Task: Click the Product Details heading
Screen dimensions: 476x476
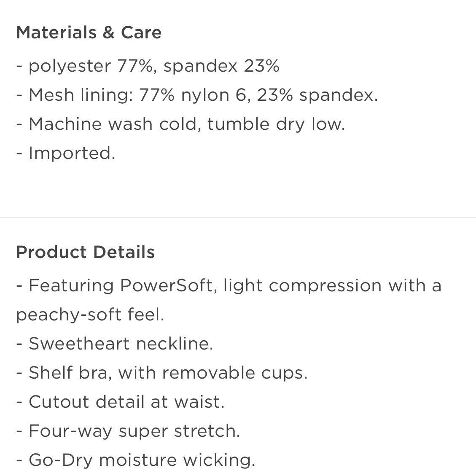Action: pos(85,252)
